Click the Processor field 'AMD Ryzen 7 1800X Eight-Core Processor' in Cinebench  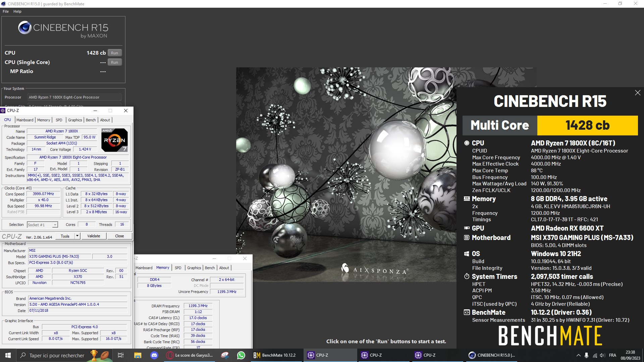[74, 97]
